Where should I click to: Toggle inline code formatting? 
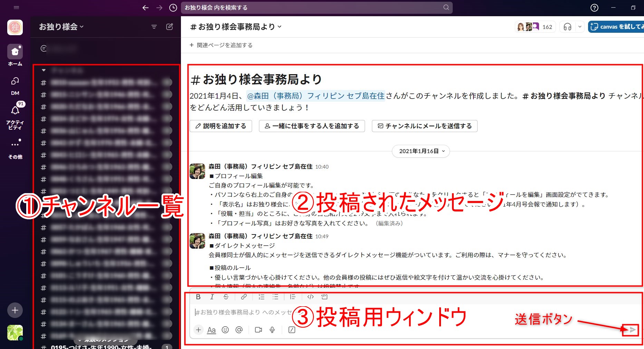coord(310,297)
